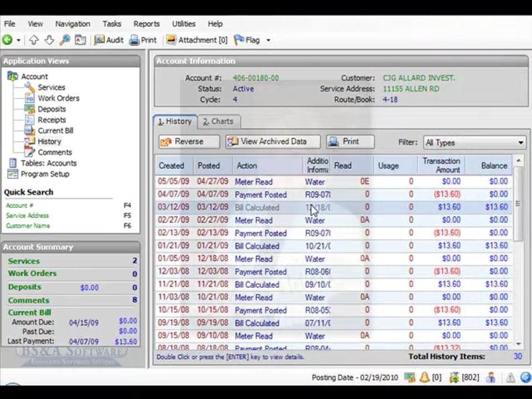Open the Reports menu
The height and width of the screenshot is (399, 532).
click(146, 24)
